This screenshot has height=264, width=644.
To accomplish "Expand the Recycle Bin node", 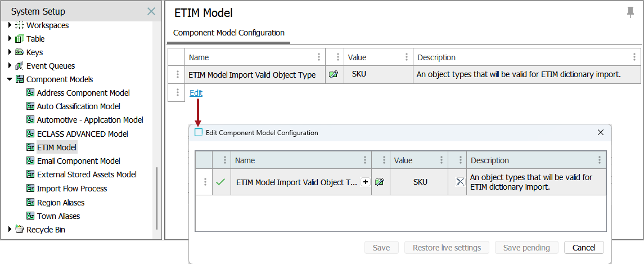I will (x=10, y=230).
